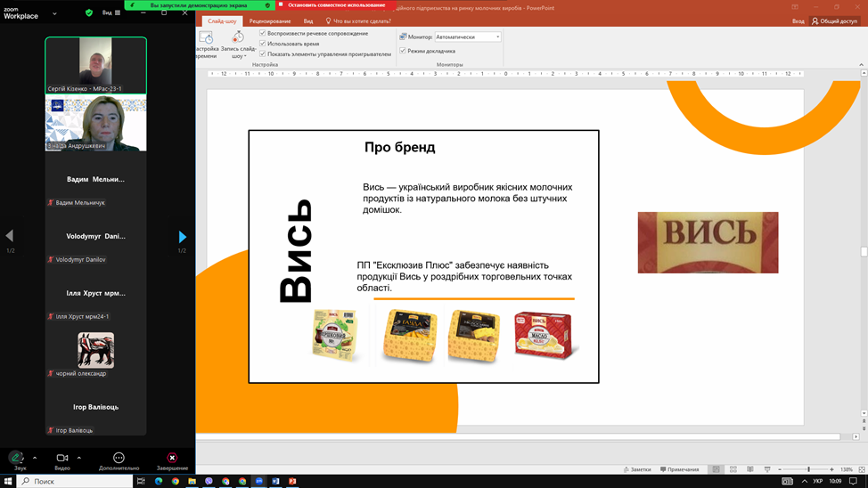Switch to PowerPoint from the taskbar
The height and width of the screenshot is (488, 868).
click(292, 481)
